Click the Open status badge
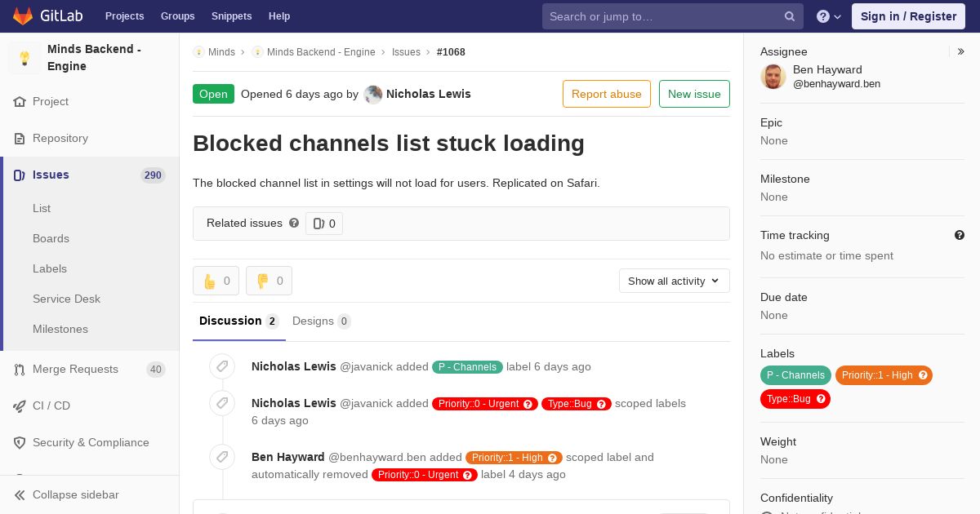Screen dimensions: 980x514 213,94
